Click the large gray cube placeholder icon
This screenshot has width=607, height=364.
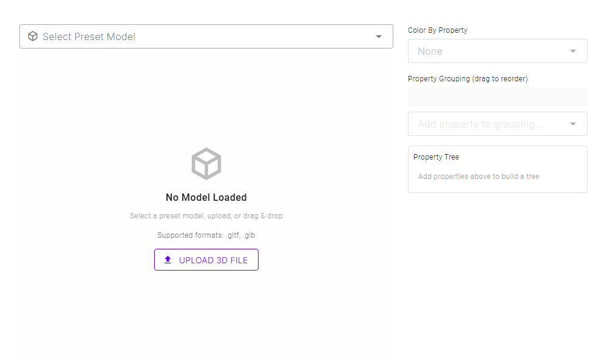206,164
